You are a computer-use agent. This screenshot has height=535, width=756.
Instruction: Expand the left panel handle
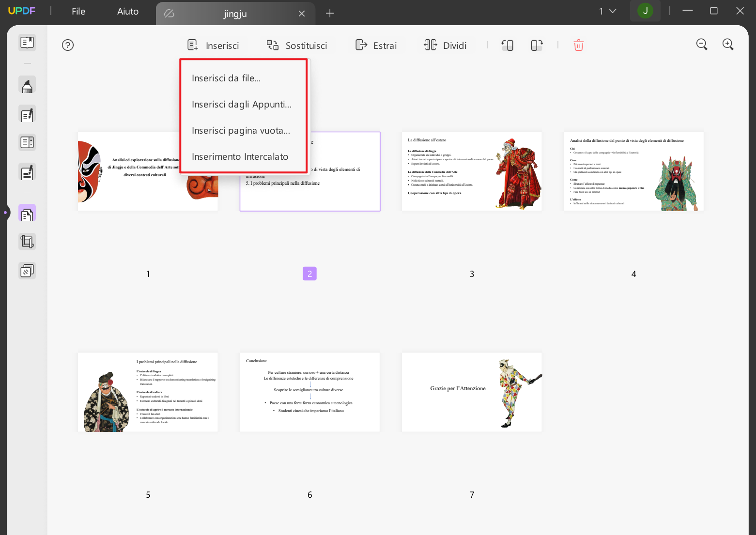coord(5,213)
